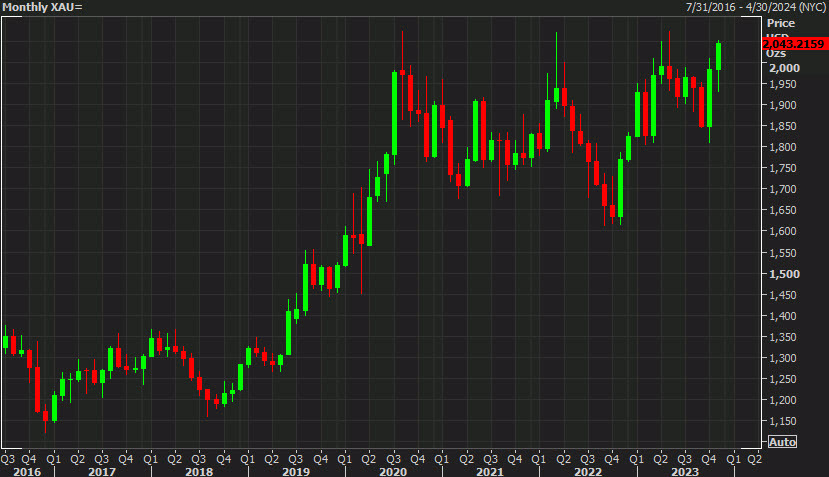Click the bold 1,500 price axis label
Image resolution: width=829 pixels, height=477 pixels.
(784, 274)
